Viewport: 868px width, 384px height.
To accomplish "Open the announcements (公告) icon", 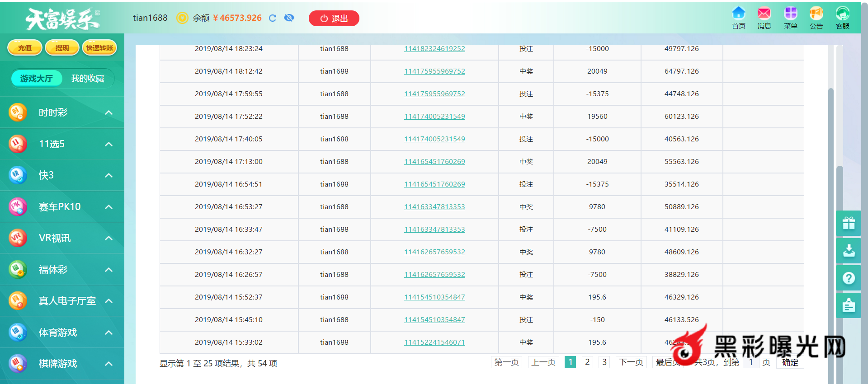I will point(816,17).
